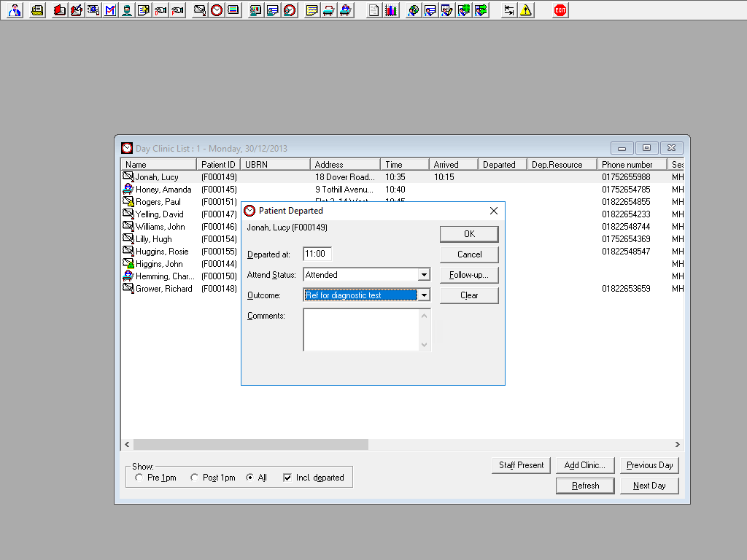747x560 pixels.
Task: Click OK in Patient Departed dialog
Action: click(469, 234)
